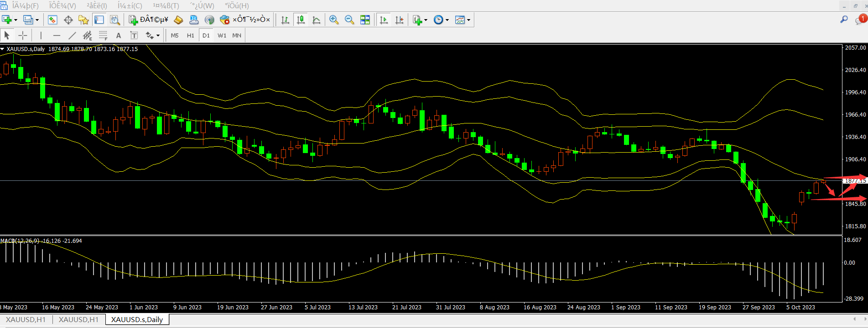Switch timeframe to W1

(x=222, y=35)
